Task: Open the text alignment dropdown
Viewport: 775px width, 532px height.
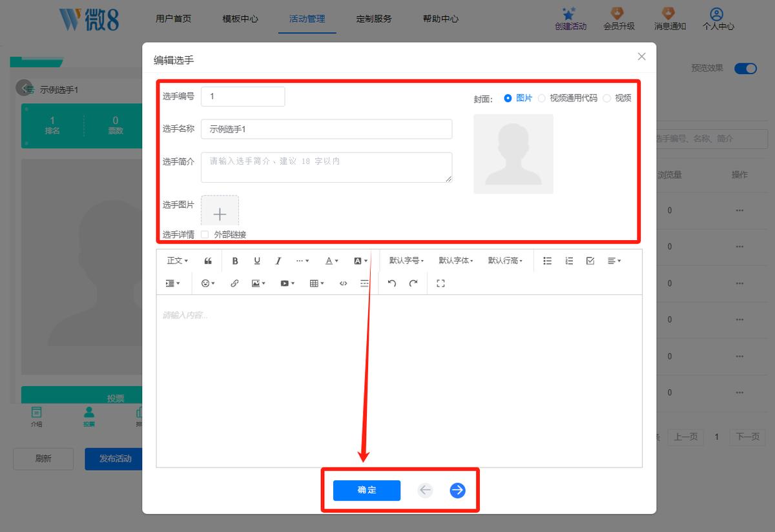Action: point(614,261)
